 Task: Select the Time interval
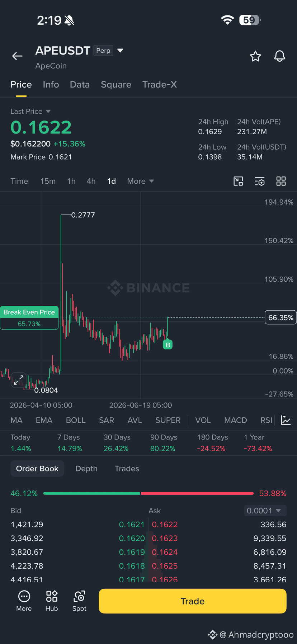coord(19,181)
